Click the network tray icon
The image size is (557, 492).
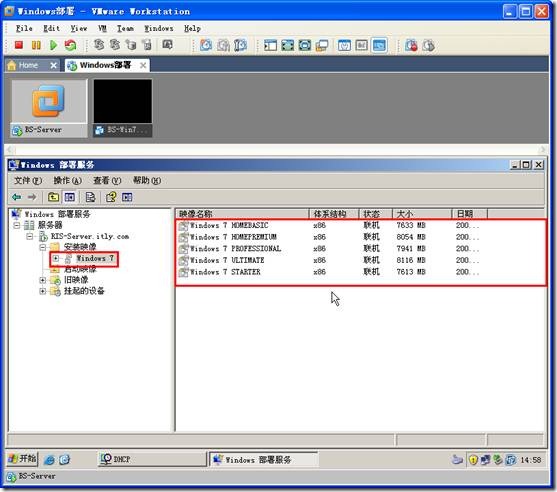click(486, 460)
